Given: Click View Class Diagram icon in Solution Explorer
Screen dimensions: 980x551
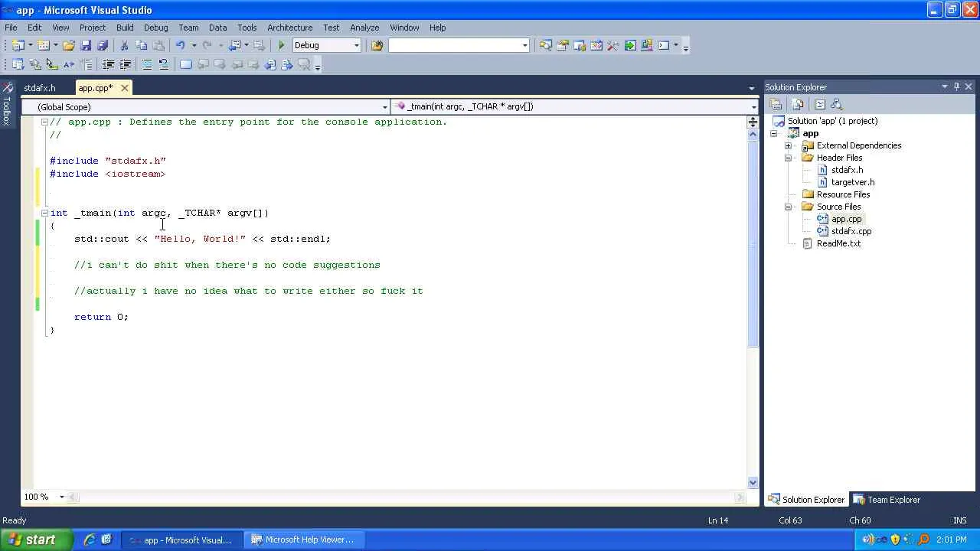Looking at the screenshot, I should (x=836, y=104).
